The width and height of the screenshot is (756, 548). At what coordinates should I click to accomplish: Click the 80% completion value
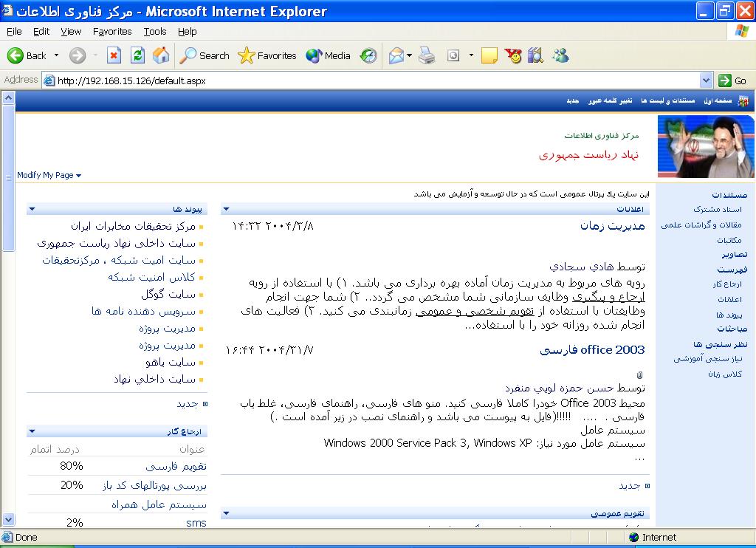click(72, 466)
